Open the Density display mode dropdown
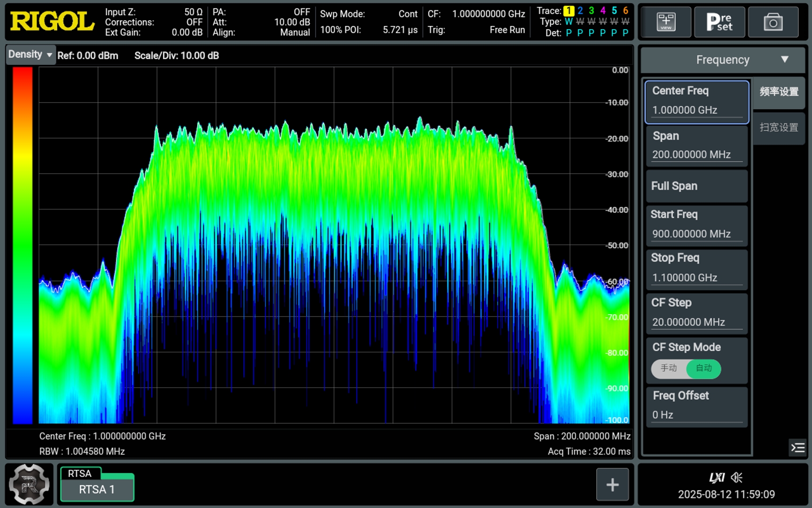 click(30, 55)
